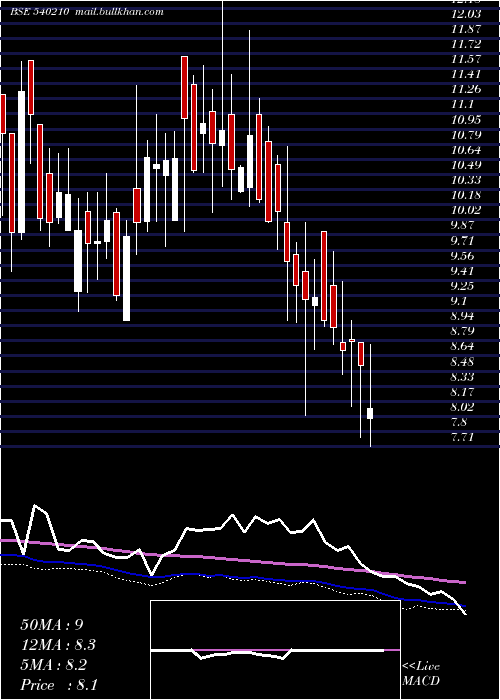
Task: Select the 11.26 price axis label
Action: 467,90
